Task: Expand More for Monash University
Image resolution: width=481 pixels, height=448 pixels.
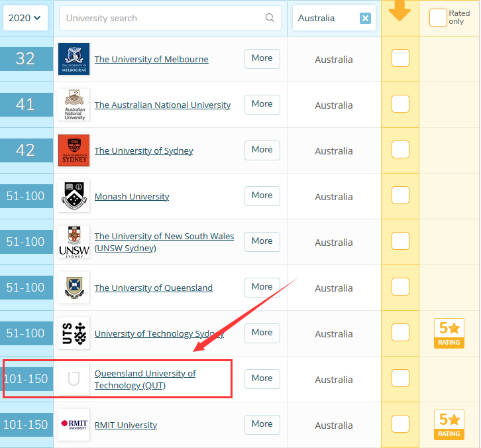Action: pos(262,196)
